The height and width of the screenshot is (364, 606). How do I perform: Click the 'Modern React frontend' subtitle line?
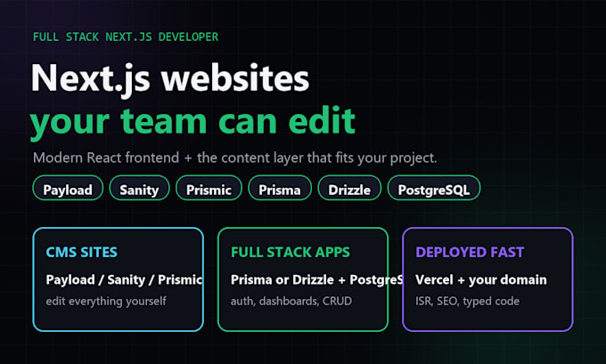(235, 158)
